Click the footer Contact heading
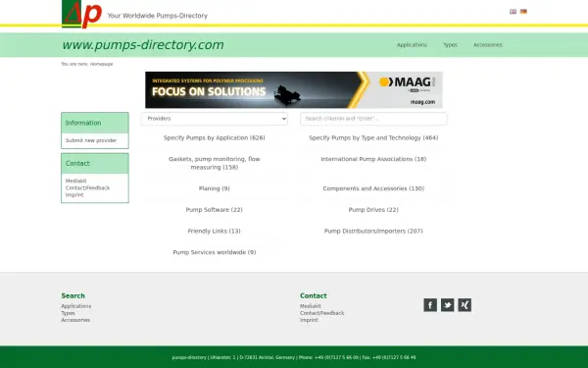588x368 pixels. [314, 296]
